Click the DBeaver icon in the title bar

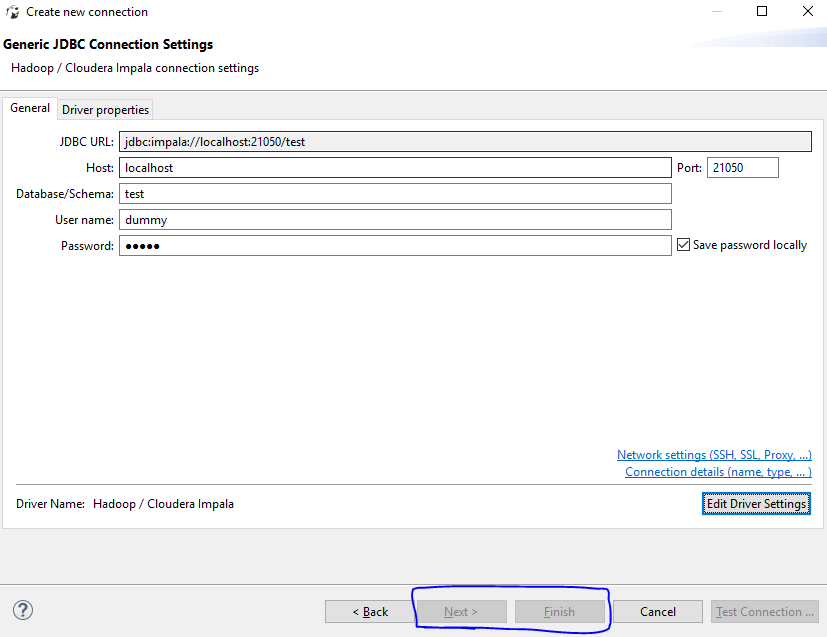pyautogui.click(x=13, y=12)
